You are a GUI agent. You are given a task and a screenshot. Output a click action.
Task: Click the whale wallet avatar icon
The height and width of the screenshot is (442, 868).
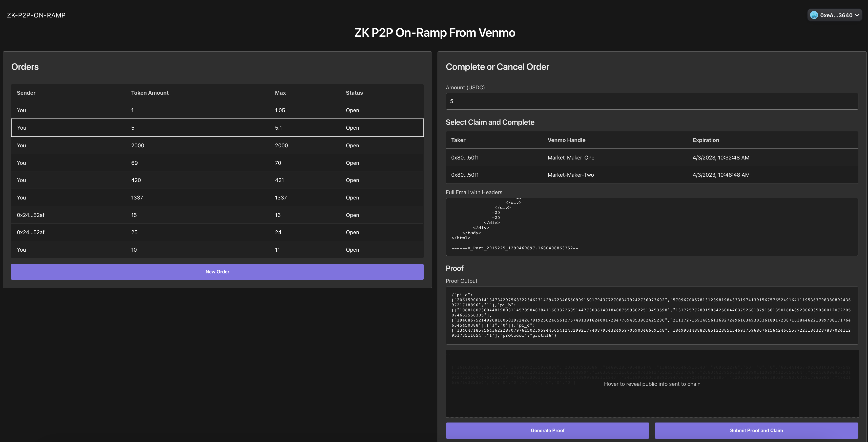(814, 15)
